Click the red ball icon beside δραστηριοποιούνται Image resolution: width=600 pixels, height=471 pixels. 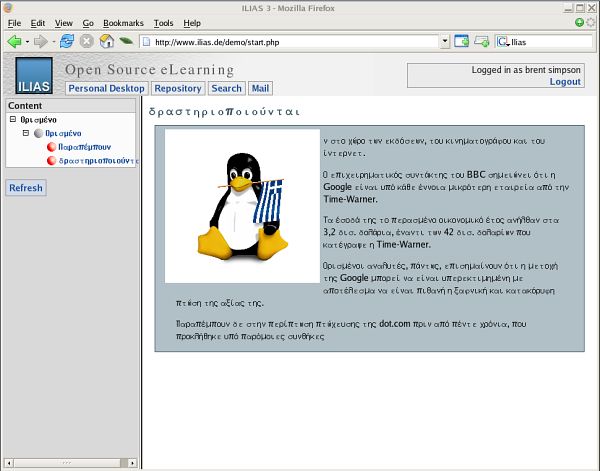(51, 161)
